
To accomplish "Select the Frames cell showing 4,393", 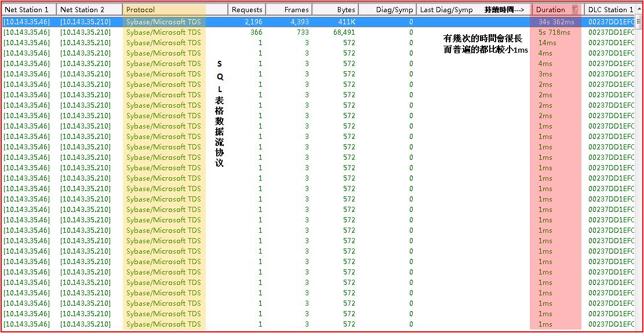I will pyautogui.click(x=299, y=22).
